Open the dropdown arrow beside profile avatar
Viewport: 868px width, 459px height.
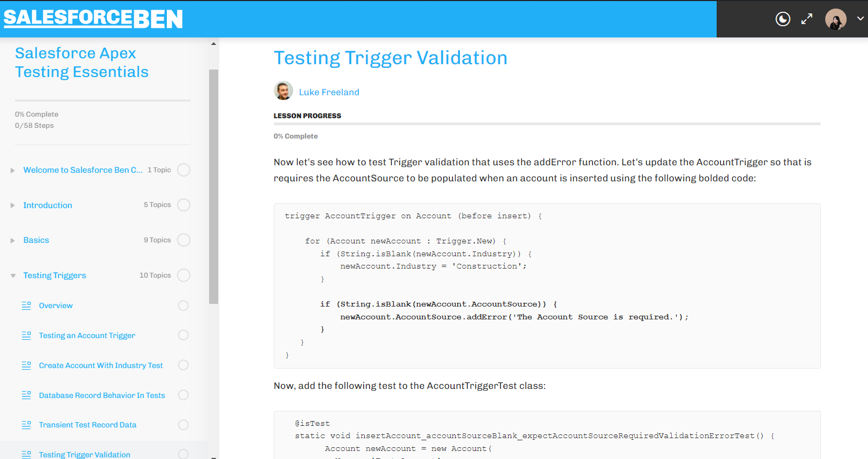(x=860, y=18)
